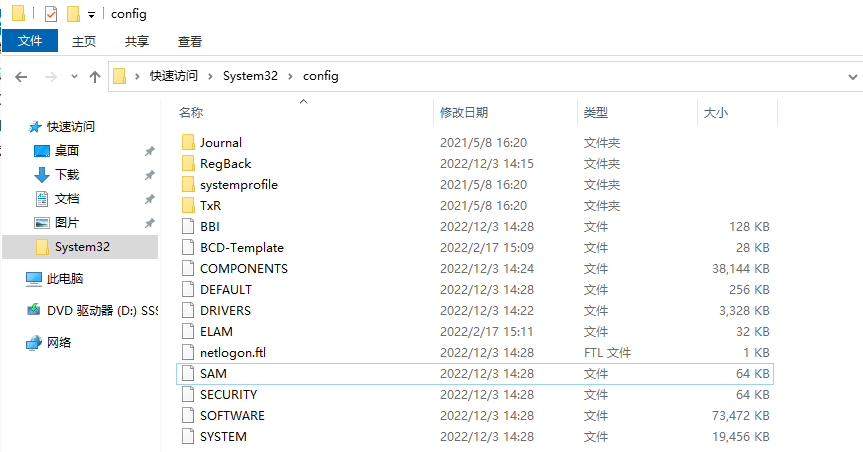Screen dimensions: 863x452
Task: Click System32 in the address breadcrumb
Action: click(x=250, y=76)
